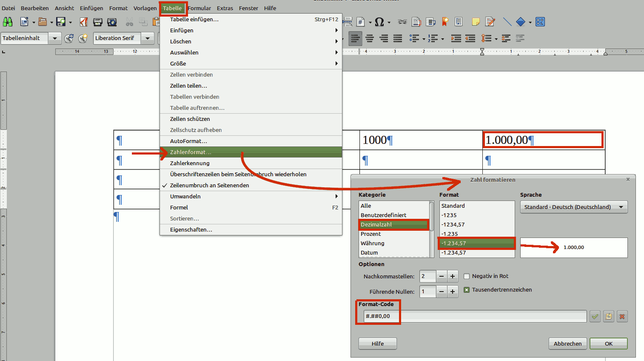This screenshot has height=361, width=644.
Task: Expand the Auswählen submenu
Action: click(x=251, y=52)
